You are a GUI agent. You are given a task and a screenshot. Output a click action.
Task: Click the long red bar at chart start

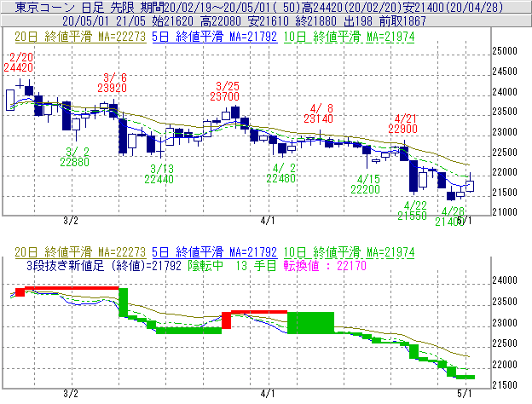72,288
